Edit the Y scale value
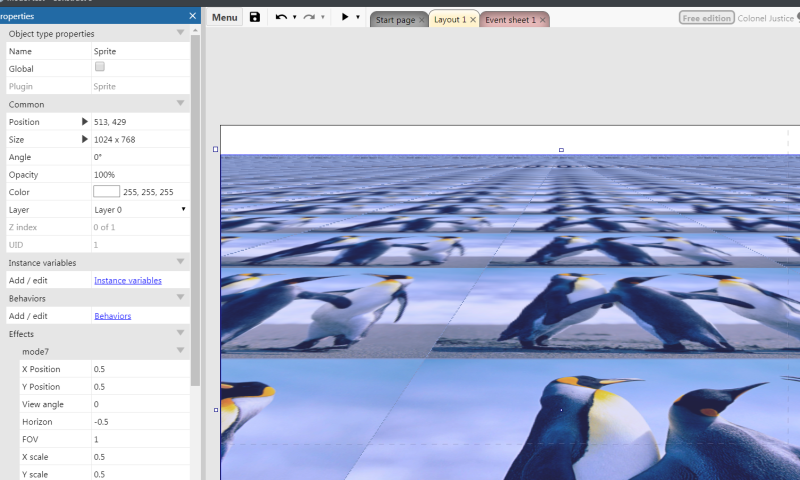Viewport: 800px width, 480px height. 140,474
